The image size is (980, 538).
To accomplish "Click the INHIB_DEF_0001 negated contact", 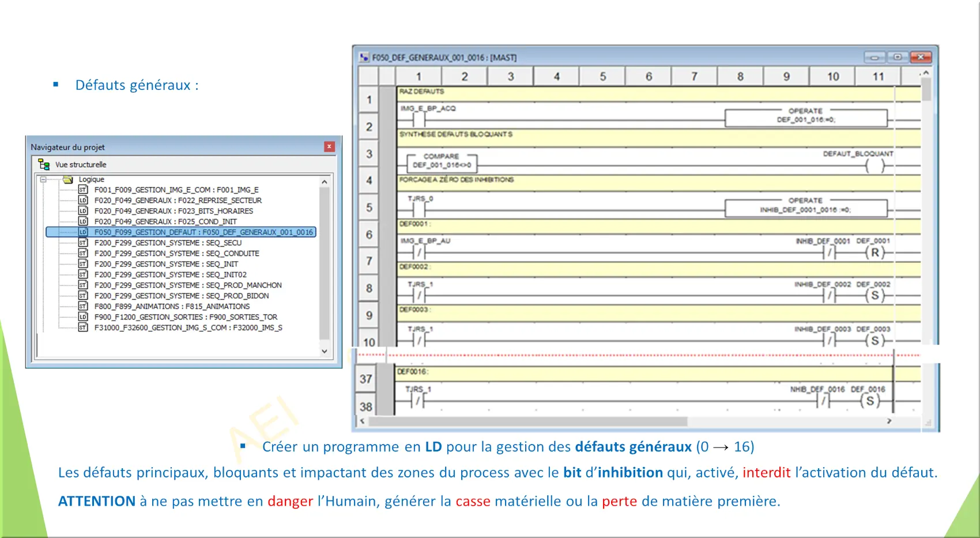I will coord(830,253).
